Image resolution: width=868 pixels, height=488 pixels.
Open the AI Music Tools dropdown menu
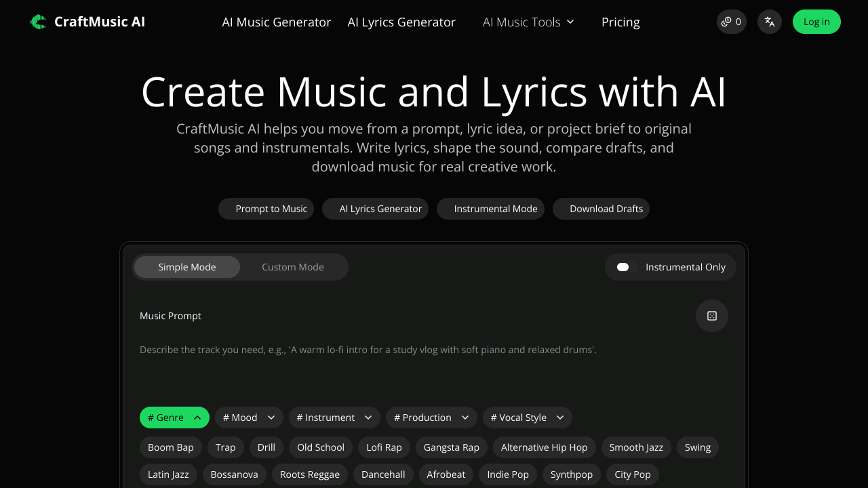[x=528, y=22]
